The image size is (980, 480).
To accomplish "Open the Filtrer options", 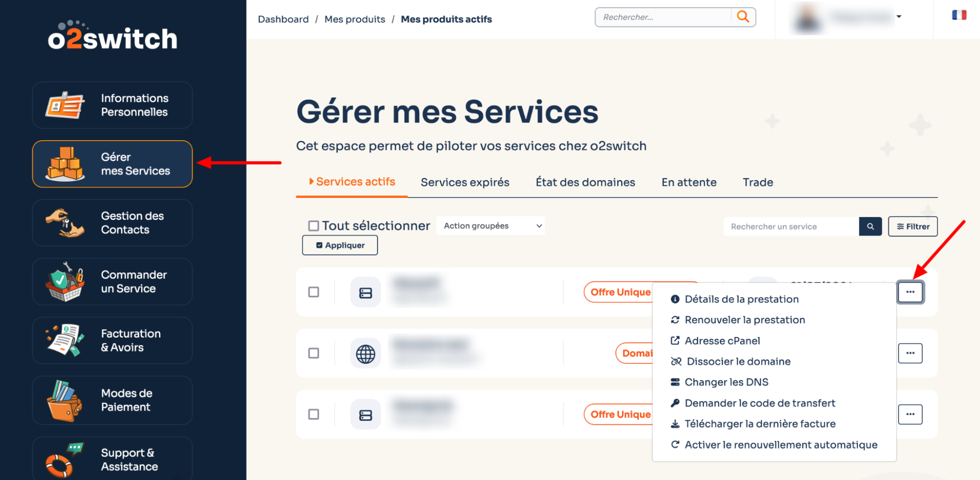I will tap(912, 226).
